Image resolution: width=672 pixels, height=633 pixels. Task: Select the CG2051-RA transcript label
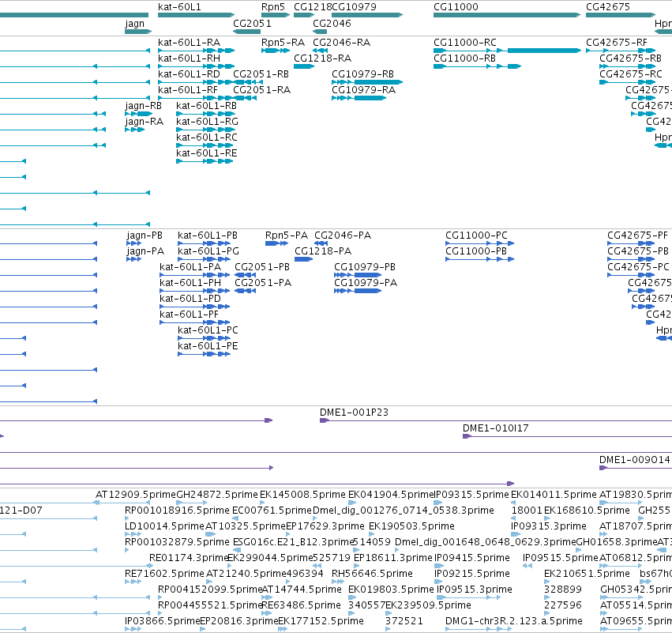point(262,90)
